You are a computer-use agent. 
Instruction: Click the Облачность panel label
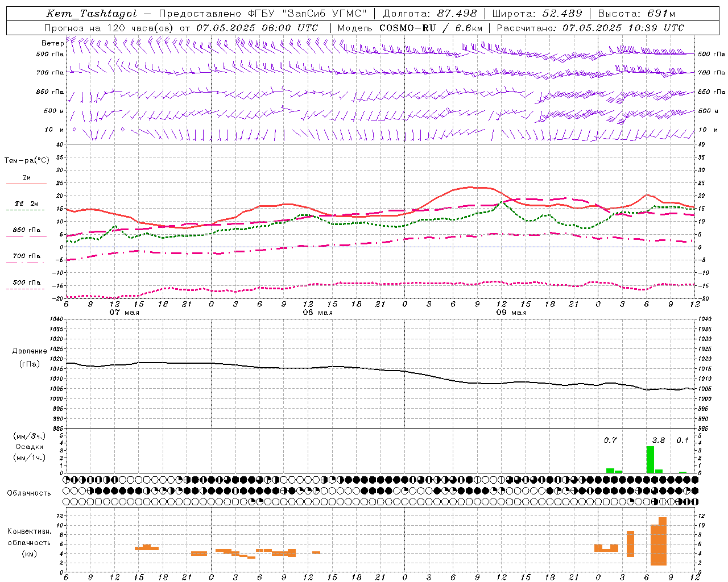point(29,493)
